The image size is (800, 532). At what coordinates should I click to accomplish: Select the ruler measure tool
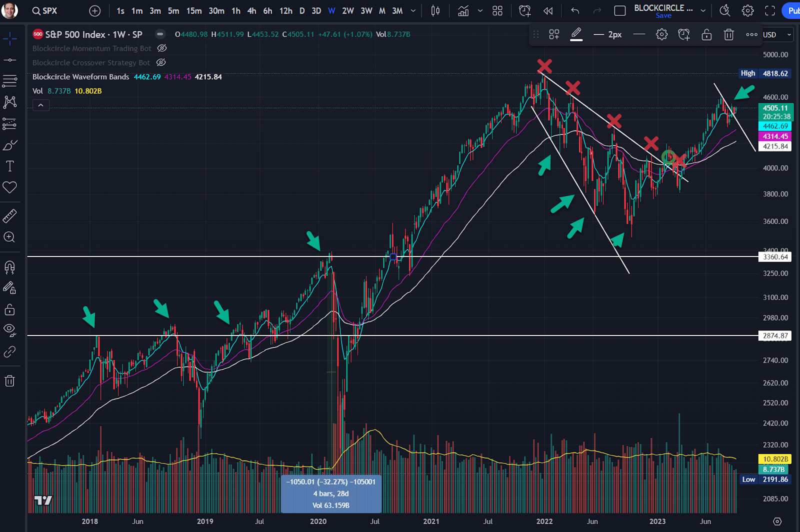9,216
